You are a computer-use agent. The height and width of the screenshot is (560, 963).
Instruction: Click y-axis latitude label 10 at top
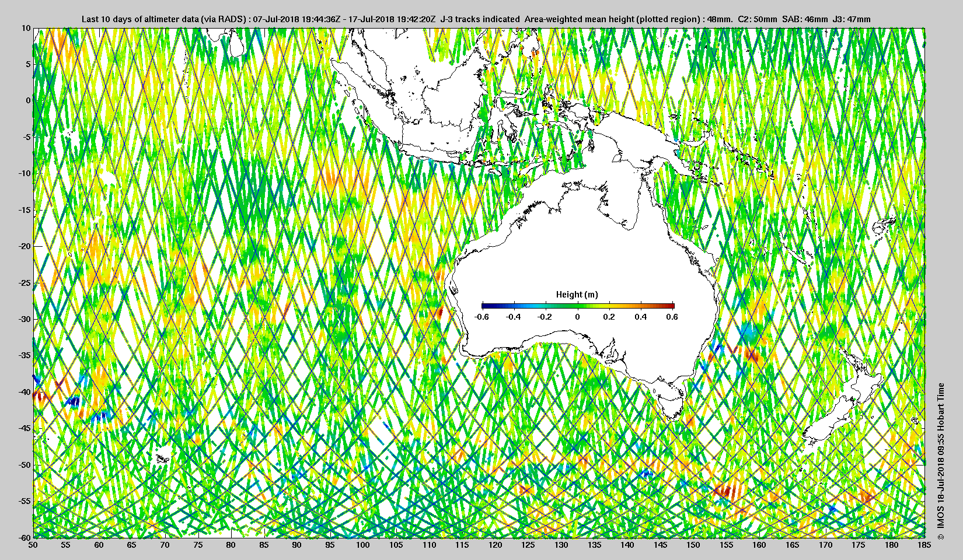26,28
